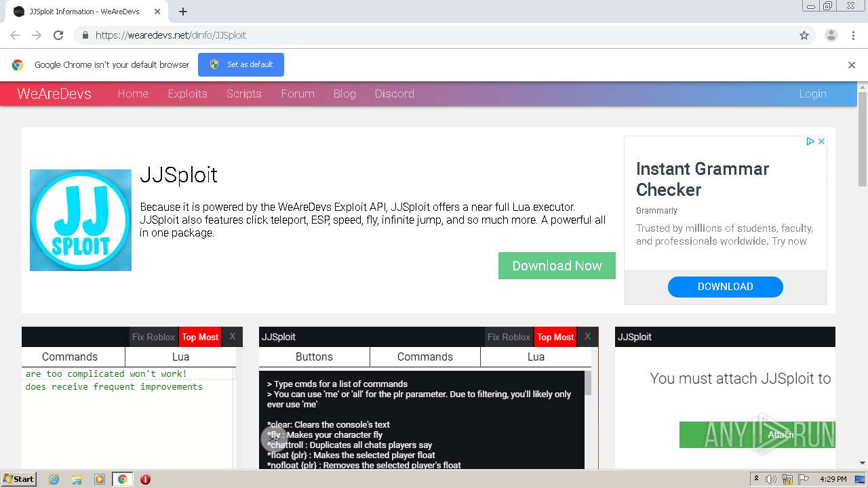
Task: Click the red antivirus taskbar icon
Action: tap(145, 479)
